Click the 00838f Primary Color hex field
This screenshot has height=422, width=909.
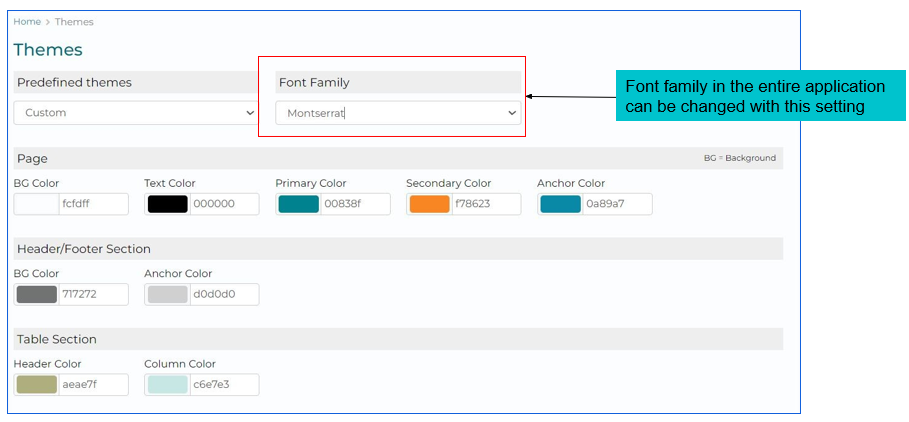pos(354,204)
